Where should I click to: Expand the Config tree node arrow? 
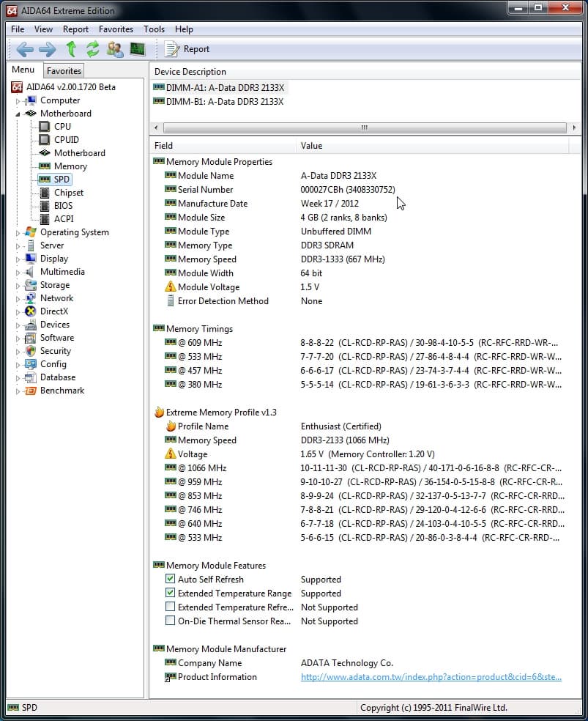point(18,365)
